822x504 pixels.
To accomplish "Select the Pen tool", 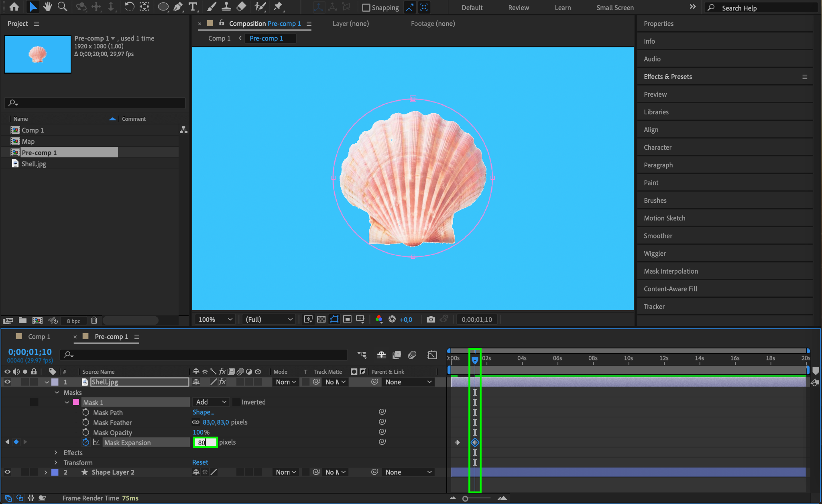I will (x=178, y=7).
